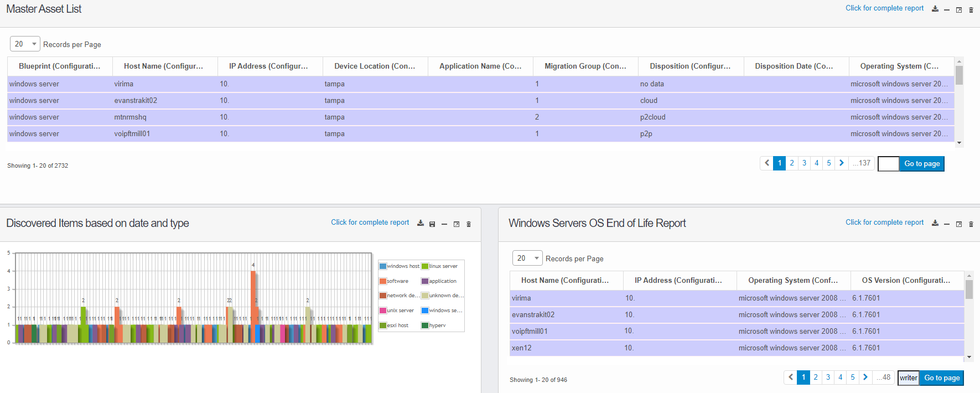Collapse the Discovered Items widget with minimize icon
Screen dimensions: 980x393
coord(444,224)
